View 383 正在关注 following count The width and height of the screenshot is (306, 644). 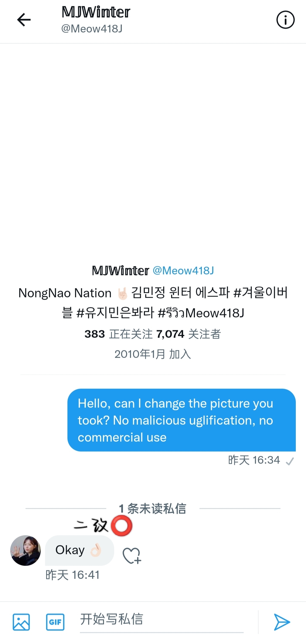pos(118,334)
